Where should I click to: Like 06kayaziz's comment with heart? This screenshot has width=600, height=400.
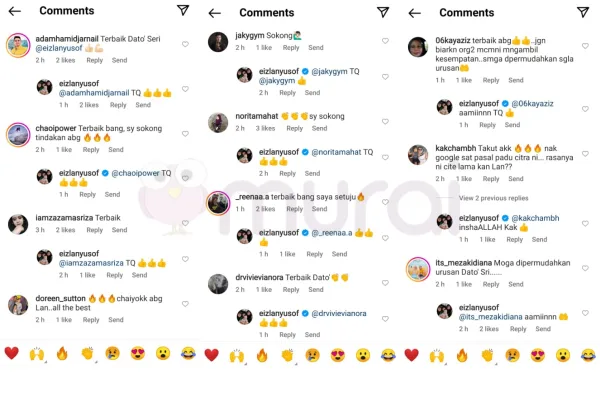point(585,46)
